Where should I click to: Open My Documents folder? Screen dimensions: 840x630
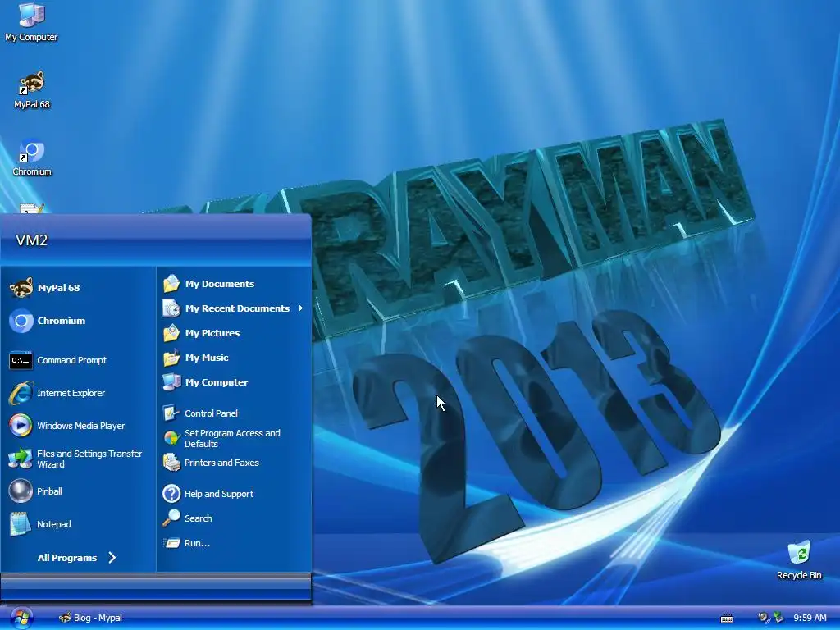click(x=234, y=284)
